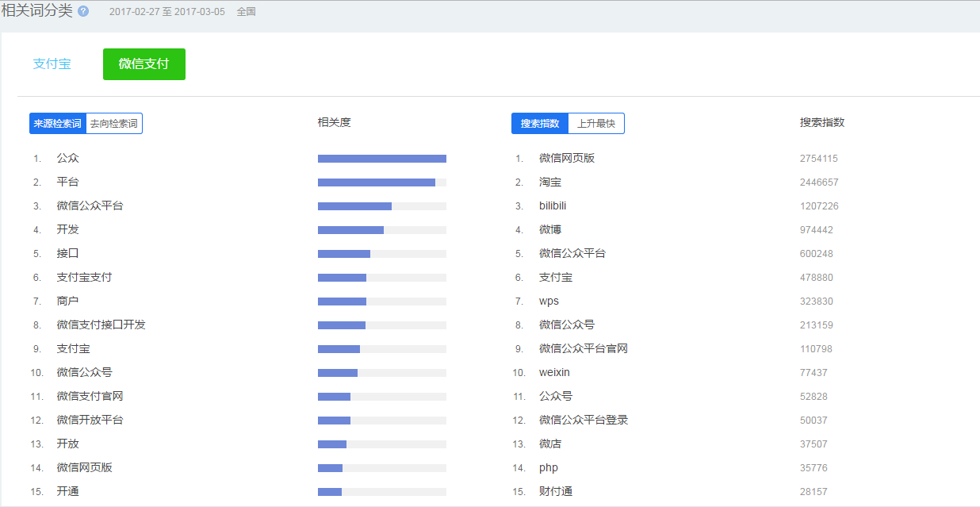Open keyword 平台 in the source list
The image size is (980, 507).
(x=68, y=182)
